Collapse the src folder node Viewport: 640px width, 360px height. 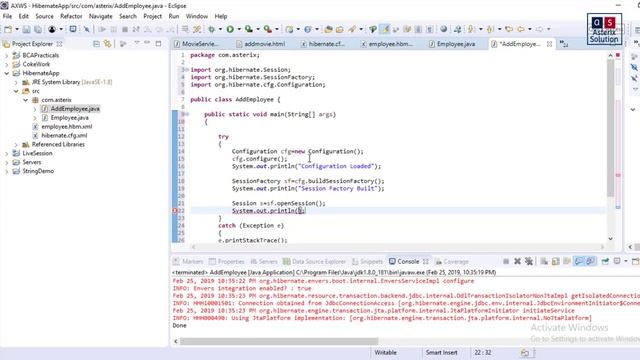tap(16, 91)
